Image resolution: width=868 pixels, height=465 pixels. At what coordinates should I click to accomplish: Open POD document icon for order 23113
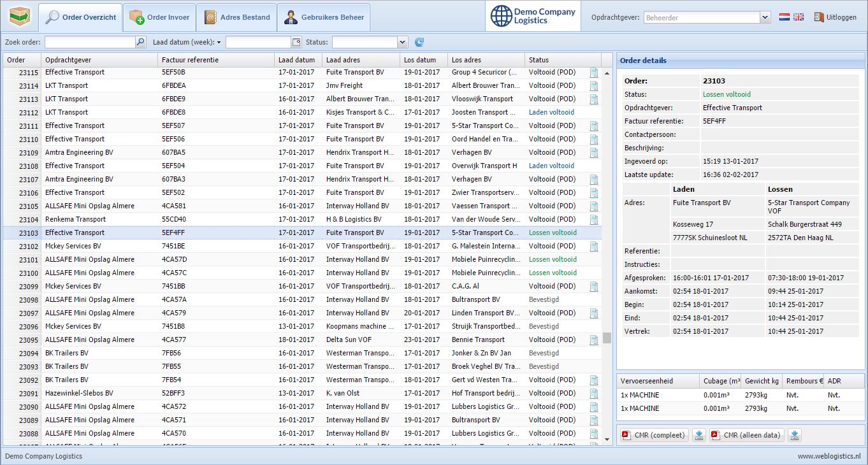(594, 99)
